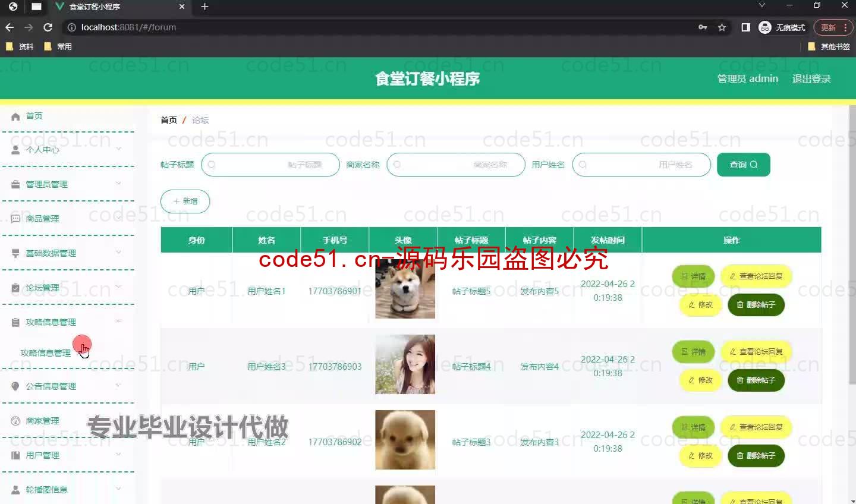Open 攻略信息管理 submenu item
Viewport: 856px width, 504px height.
[x=46, y=353]
